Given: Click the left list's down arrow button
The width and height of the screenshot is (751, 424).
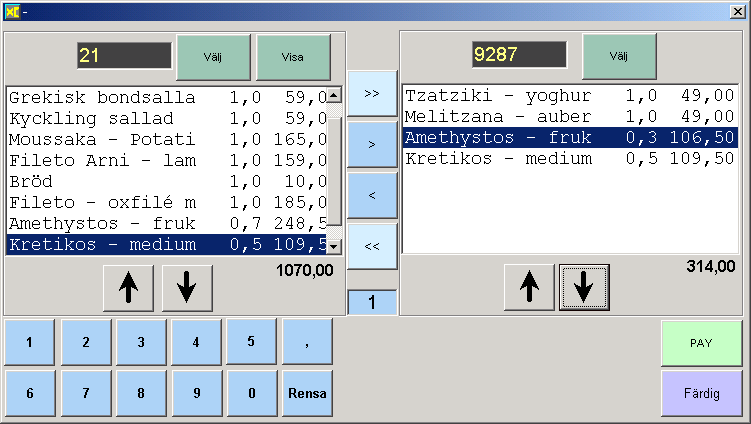Looking at the screenshot, I should [x=187, y=288].
